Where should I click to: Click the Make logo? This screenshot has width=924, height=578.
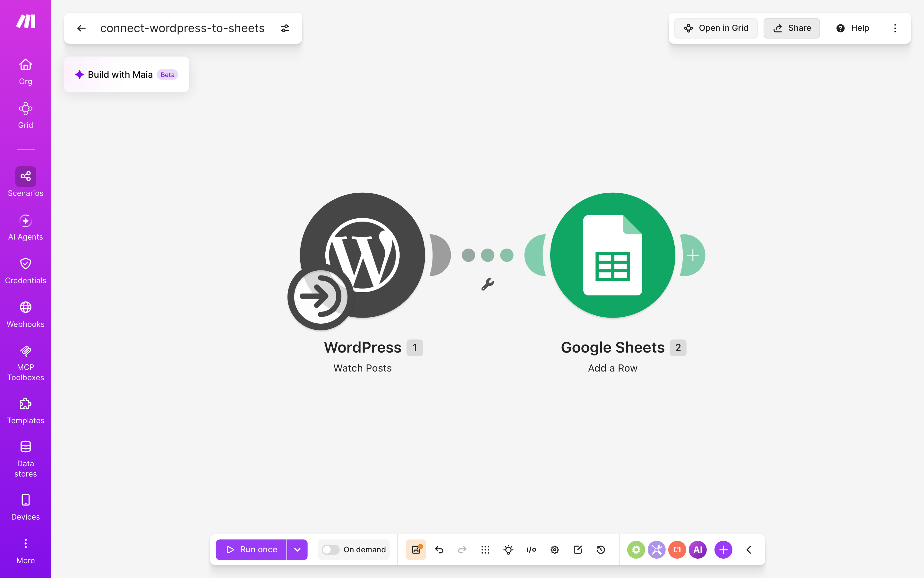[x=26, y=21]
